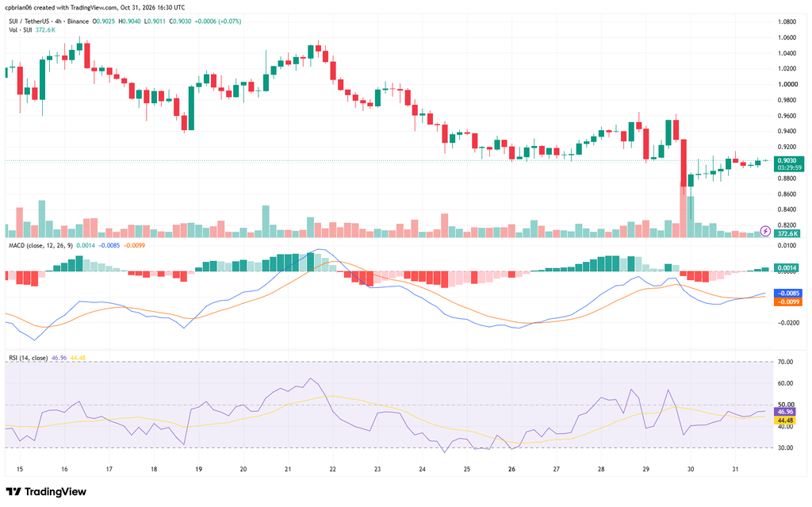
Task: Click price axis label '0.8600'
Action: 787,194
